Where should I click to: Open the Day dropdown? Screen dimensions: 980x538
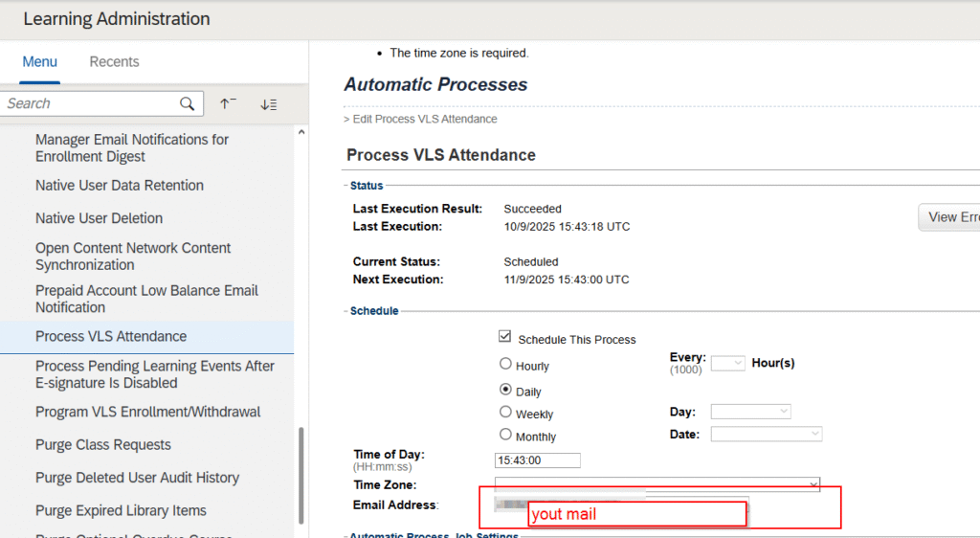tap(750, 412)
